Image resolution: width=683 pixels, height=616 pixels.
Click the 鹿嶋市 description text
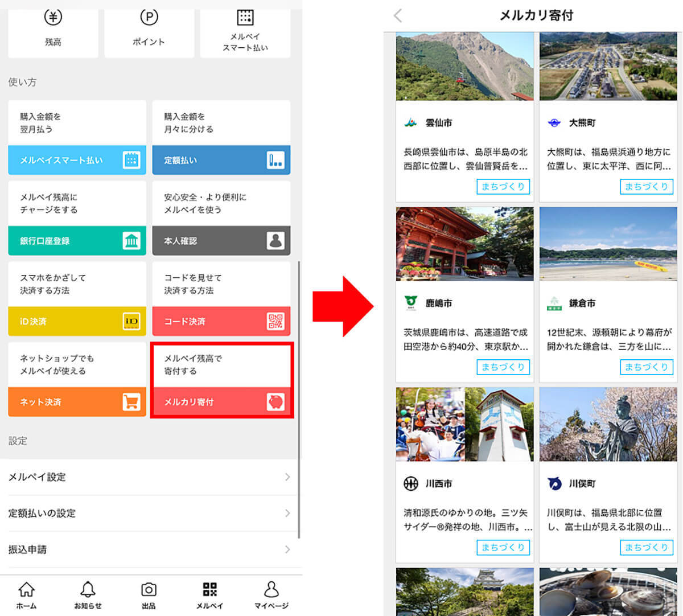[466, 339]
